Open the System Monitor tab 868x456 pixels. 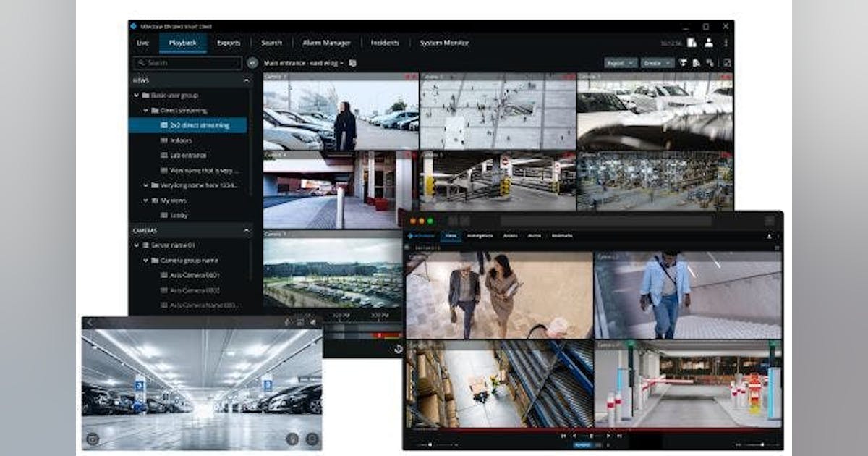[x=444, y=43]
